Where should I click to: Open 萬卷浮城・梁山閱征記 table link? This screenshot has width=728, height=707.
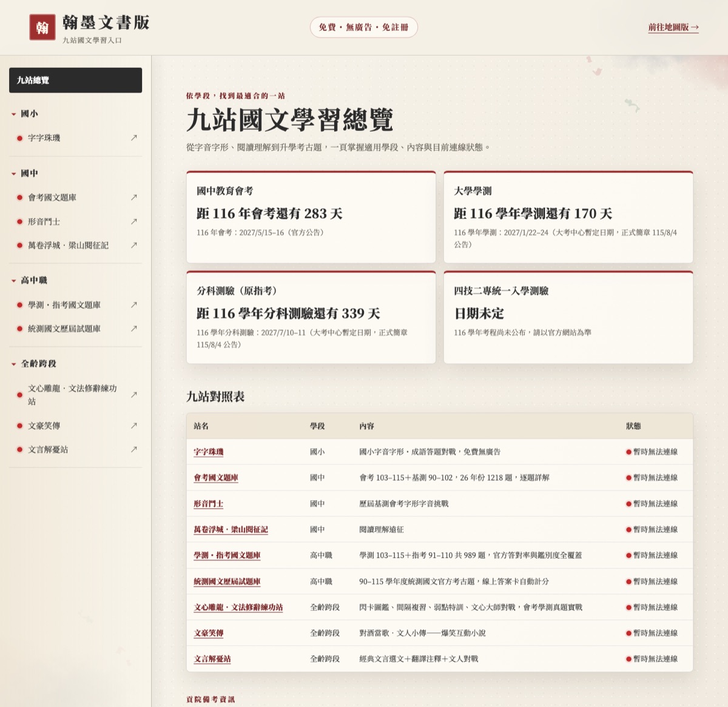231,529
